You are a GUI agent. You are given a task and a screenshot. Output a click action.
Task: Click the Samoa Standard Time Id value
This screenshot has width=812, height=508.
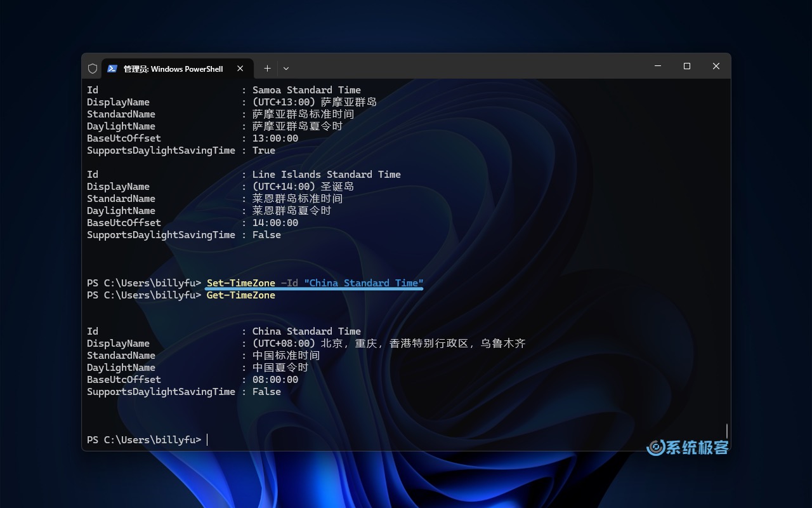[x=306, y=90]
